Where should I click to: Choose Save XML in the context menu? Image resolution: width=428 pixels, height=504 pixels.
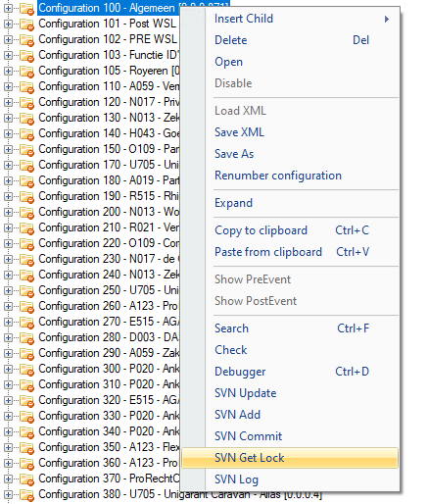point(239,132)
